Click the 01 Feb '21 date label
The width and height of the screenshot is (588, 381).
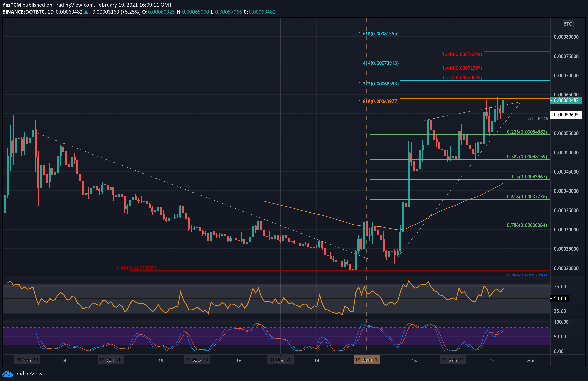point(453,360)
